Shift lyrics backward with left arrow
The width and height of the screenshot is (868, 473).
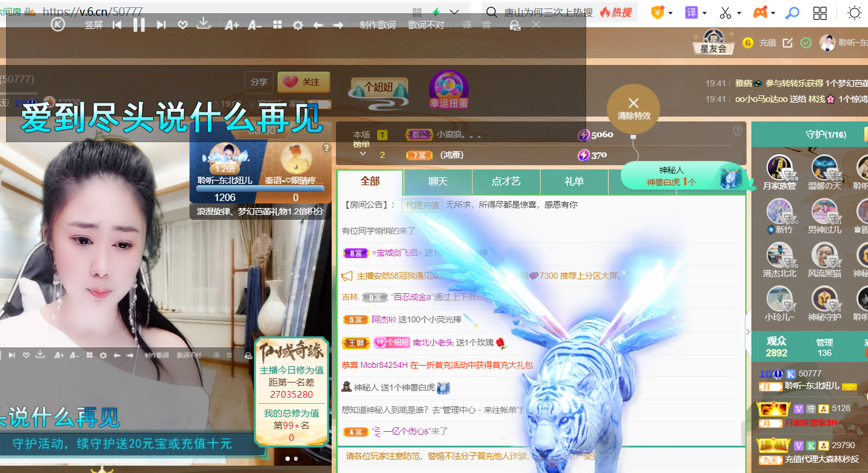coord(318,25)
